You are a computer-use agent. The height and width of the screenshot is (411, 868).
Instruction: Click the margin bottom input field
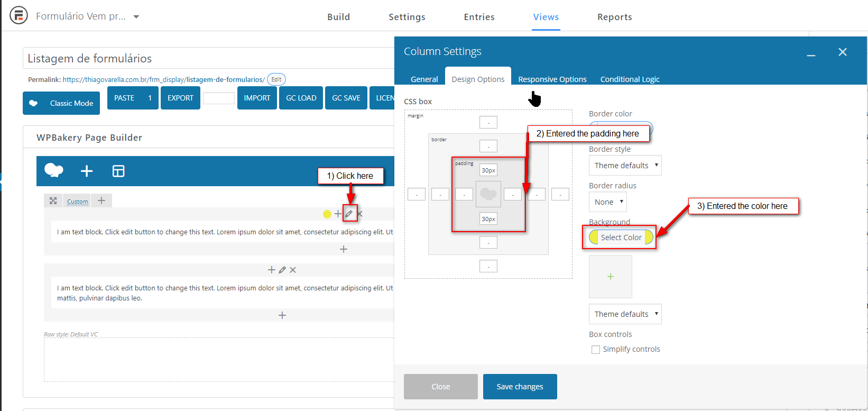tap(488, 266)
